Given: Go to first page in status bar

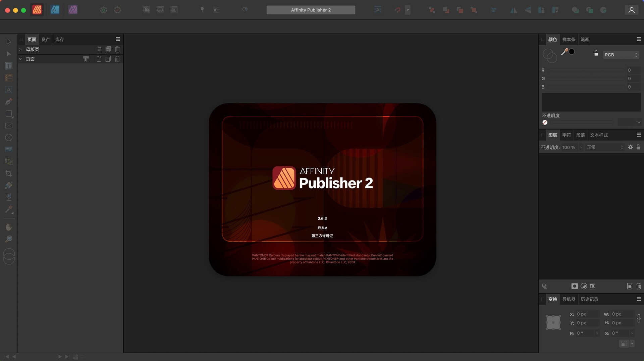Looking at the screenshot, I should tap(7, 357).
